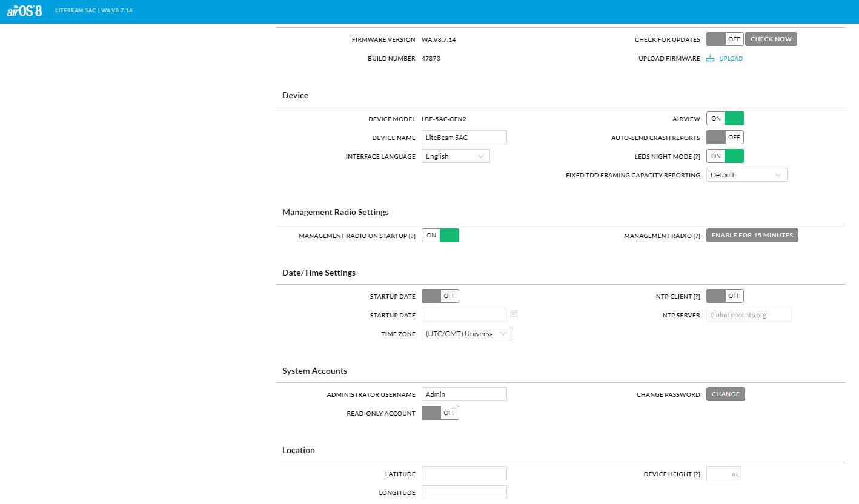Image resolution: width=859 pixels, height=504 pixels.
Task: Click the Check Now button
Action: tap(771, 39)
